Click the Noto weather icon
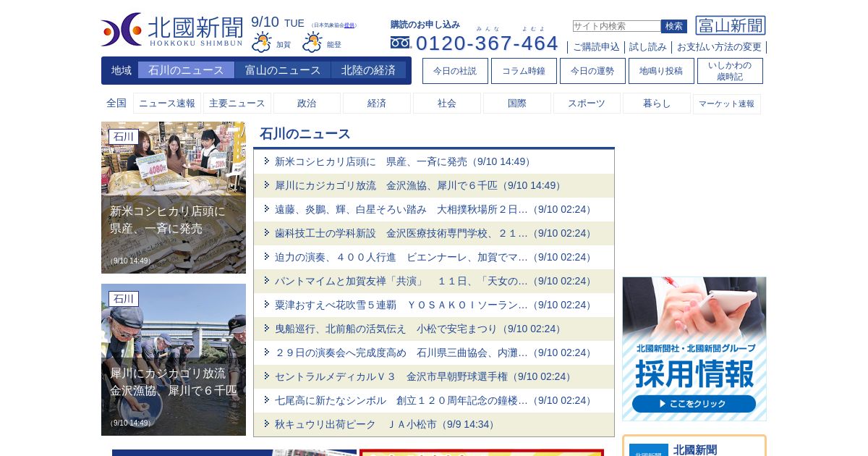The image size is (868, 456). click(x=312, y=42)
